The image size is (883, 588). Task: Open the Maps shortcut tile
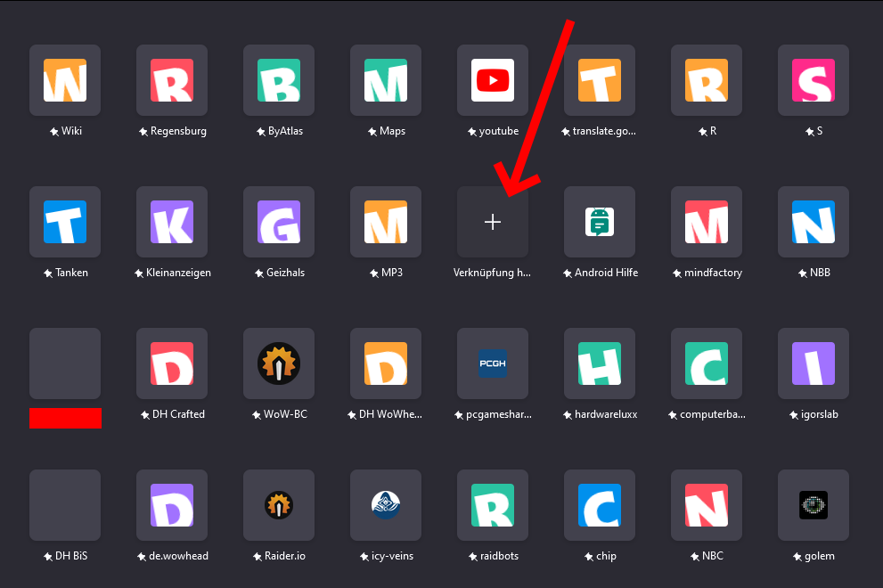(386, 80)
